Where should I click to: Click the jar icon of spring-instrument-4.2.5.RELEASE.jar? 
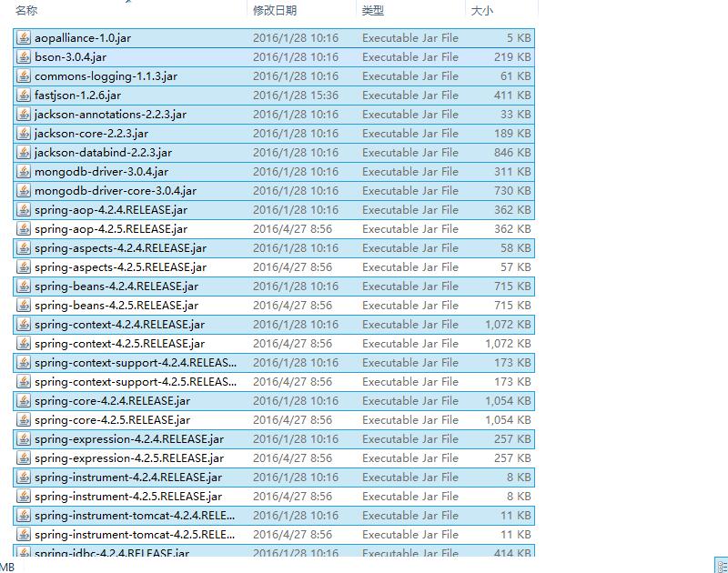[x=24, y=497]
